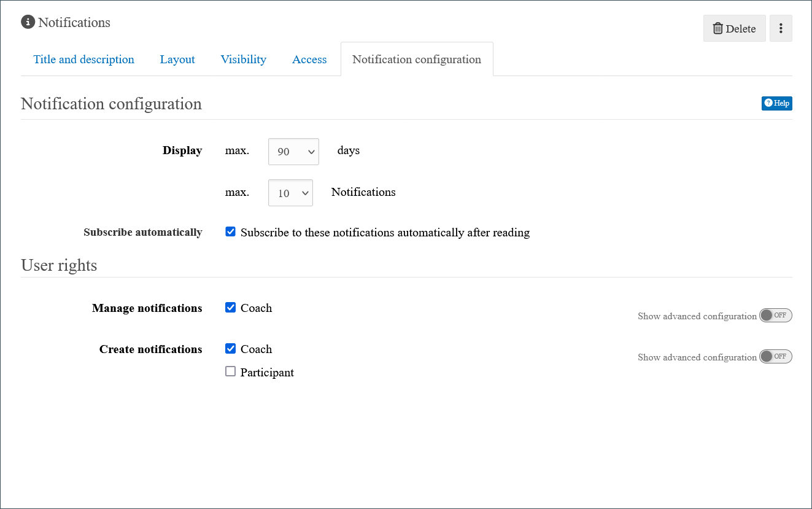Click the Notifications page title text
The image size is (812, 509).
pos(74,23)
